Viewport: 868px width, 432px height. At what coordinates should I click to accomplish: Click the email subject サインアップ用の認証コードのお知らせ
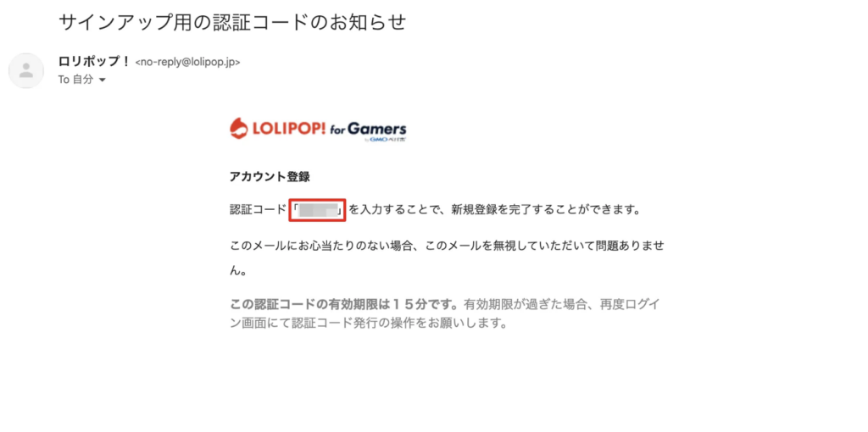tap(232, 22)
